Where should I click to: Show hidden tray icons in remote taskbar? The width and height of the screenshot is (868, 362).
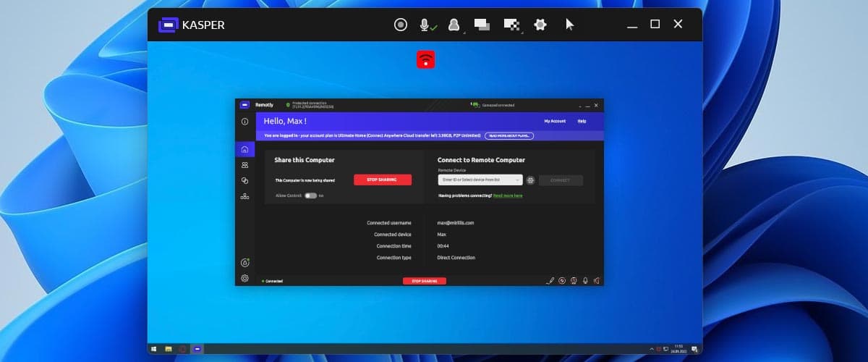652,349
